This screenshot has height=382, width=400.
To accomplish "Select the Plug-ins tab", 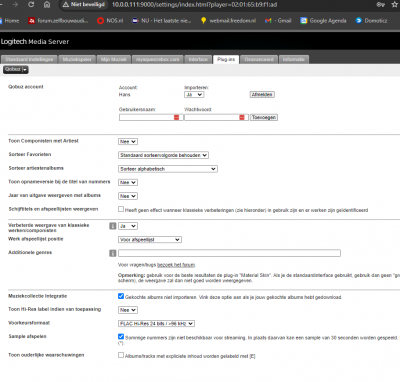I will pos(226,59).
